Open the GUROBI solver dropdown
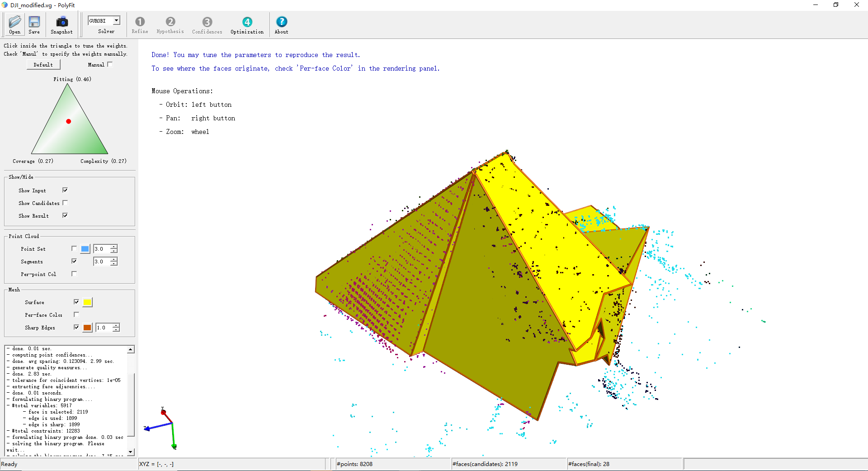868x471 pixels. click(116, 21)
